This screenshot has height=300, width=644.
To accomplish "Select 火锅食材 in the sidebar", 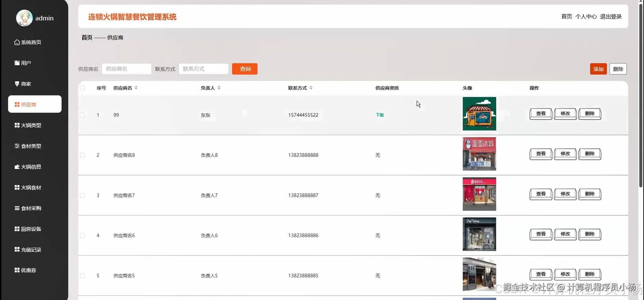I will (x=35, y=187).
